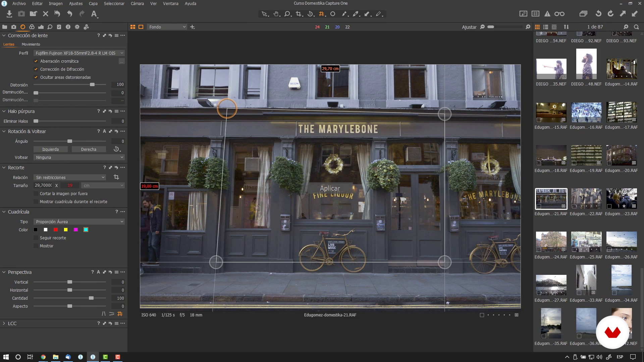Select the cyan grid color swatch
Viewport: 644px width, 362px height.
click(x=86, y=230)
